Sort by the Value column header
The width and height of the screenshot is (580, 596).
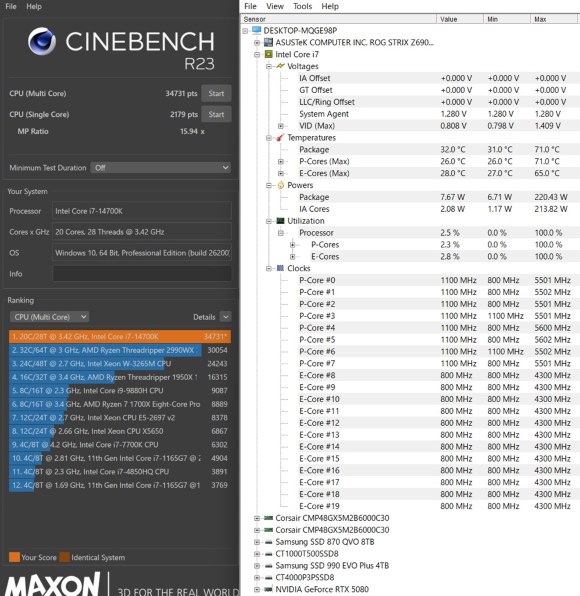(460, 19)
